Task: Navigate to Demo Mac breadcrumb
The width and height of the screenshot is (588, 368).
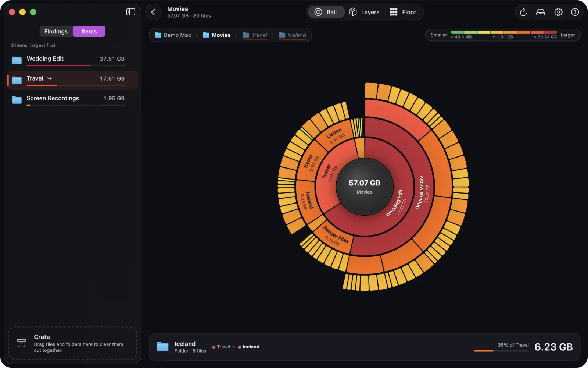Action: [x=173, y=35]
